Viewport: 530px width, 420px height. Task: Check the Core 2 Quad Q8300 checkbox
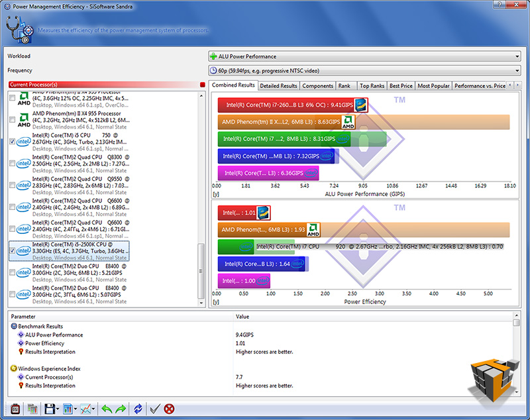coord(12,164)
